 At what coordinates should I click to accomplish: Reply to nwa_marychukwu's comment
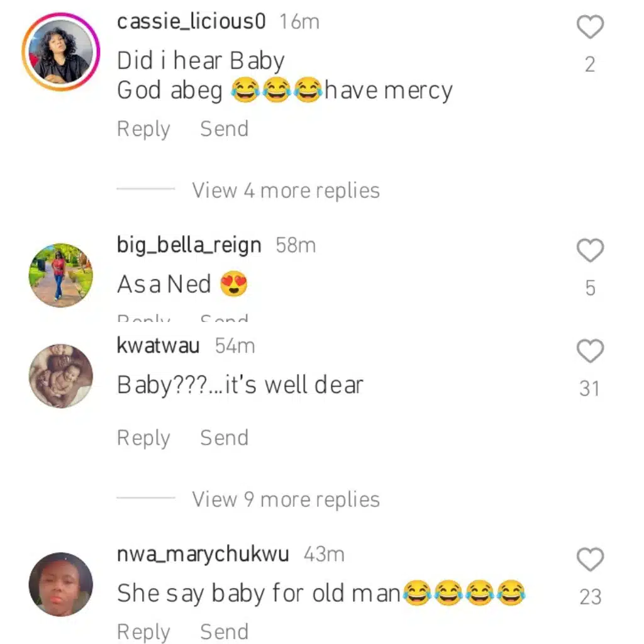tap(143, 632)
